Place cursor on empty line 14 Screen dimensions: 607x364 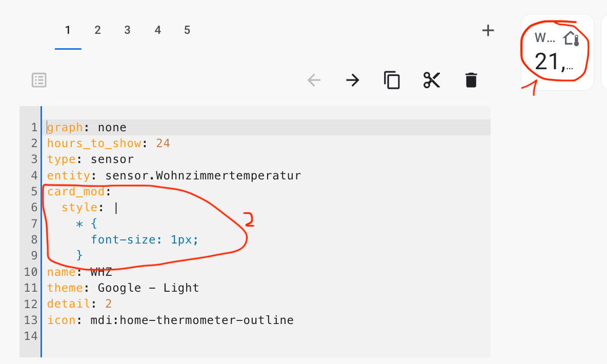coord(154,336)
